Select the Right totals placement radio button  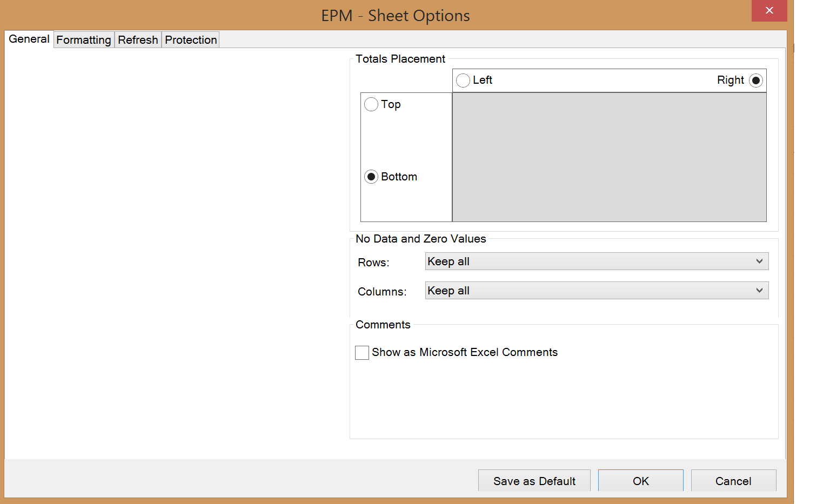[755, 80]
